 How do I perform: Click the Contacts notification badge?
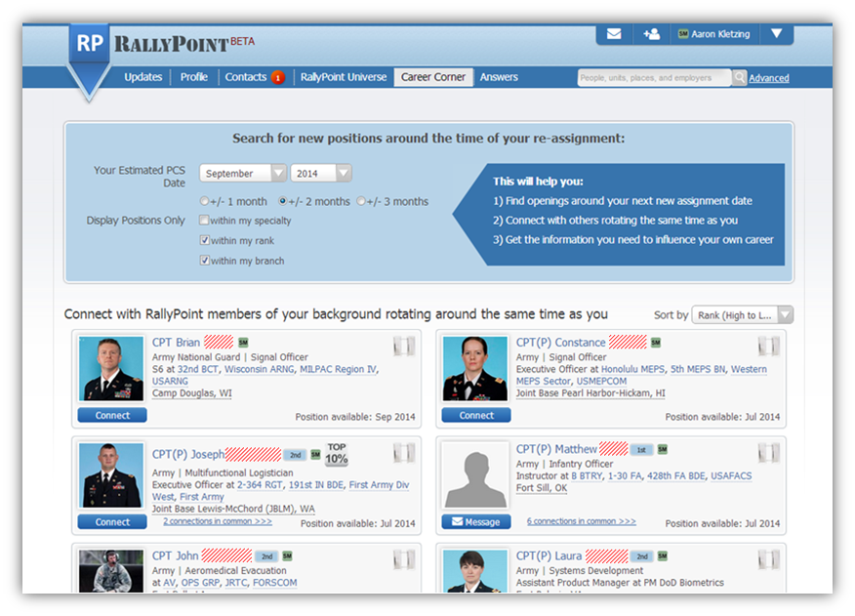coord(278,77)
